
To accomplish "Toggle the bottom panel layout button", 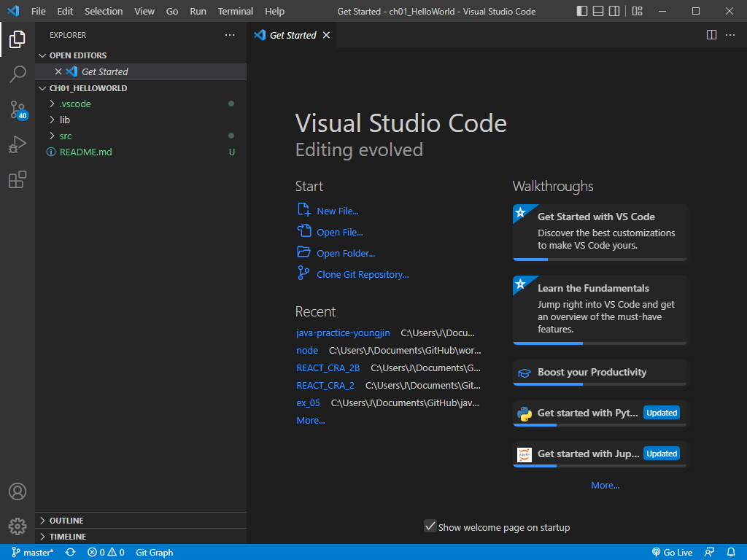I will click(x=598, y=11).
